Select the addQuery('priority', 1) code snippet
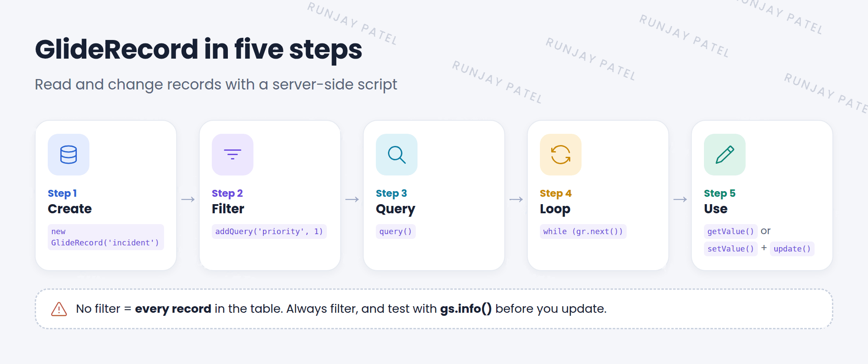Screen dimensions: 868x364 pyautogui.click(x=269, y=232)
